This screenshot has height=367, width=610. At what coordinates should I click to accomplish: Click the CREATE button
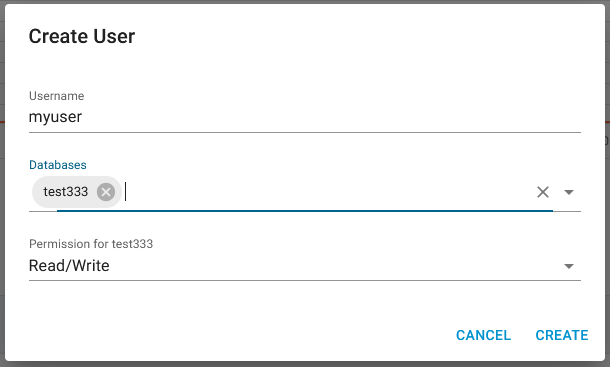(x=562, y=335)
